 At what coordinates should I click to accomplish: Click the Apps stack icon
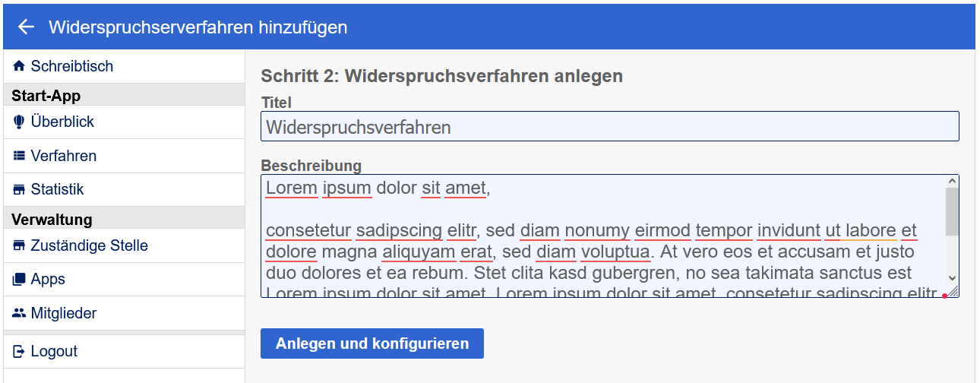point(19,280)
